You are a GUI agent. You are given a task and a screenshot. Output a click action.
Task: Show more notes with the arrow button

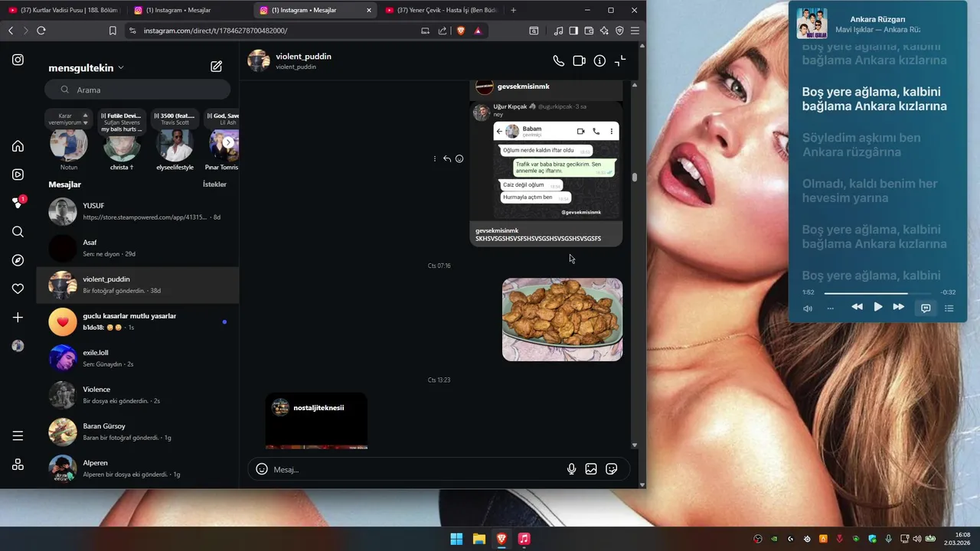(x=228, y=142)
